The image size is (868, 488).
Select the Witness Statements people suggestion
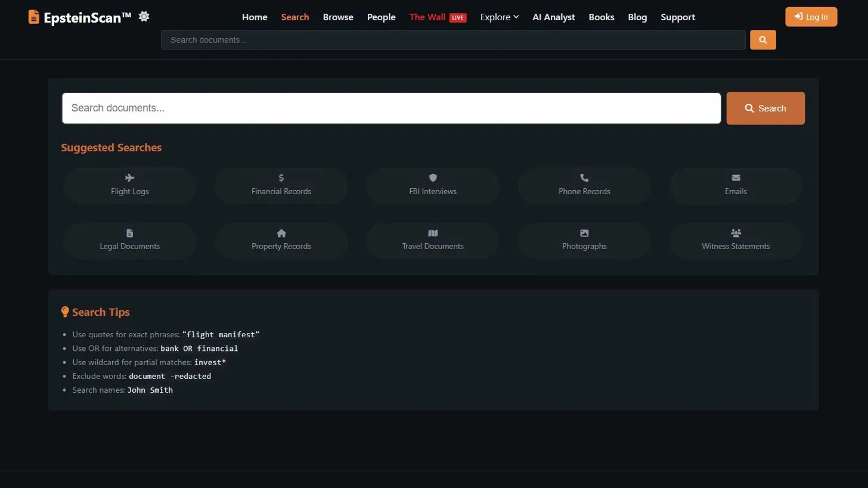pyautogui.click(x=736, y=241)
